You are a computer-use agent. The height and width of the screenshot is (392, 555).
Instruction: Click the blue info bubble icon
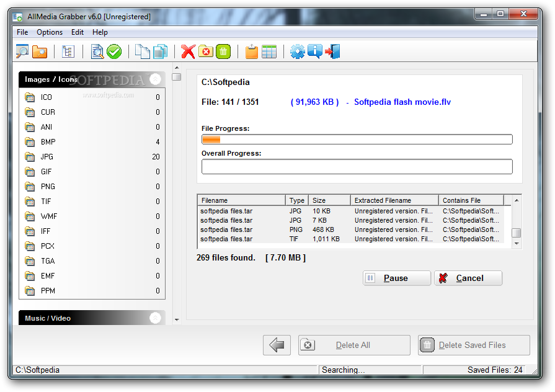314,51
